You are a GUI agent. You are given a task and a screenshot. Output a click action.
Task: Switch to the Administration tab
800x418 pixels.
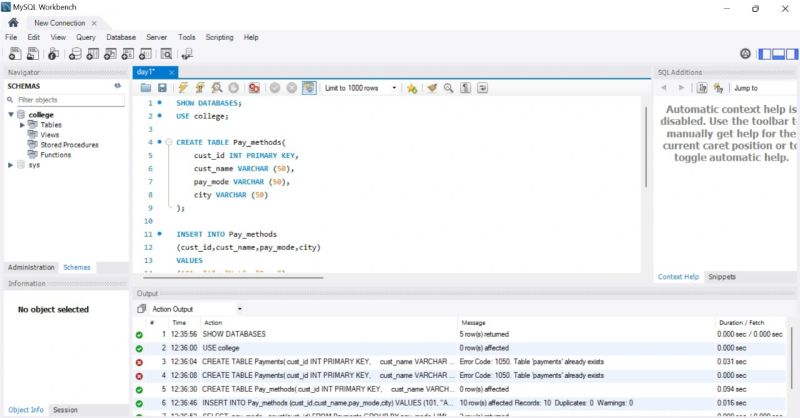pos(31,267)
